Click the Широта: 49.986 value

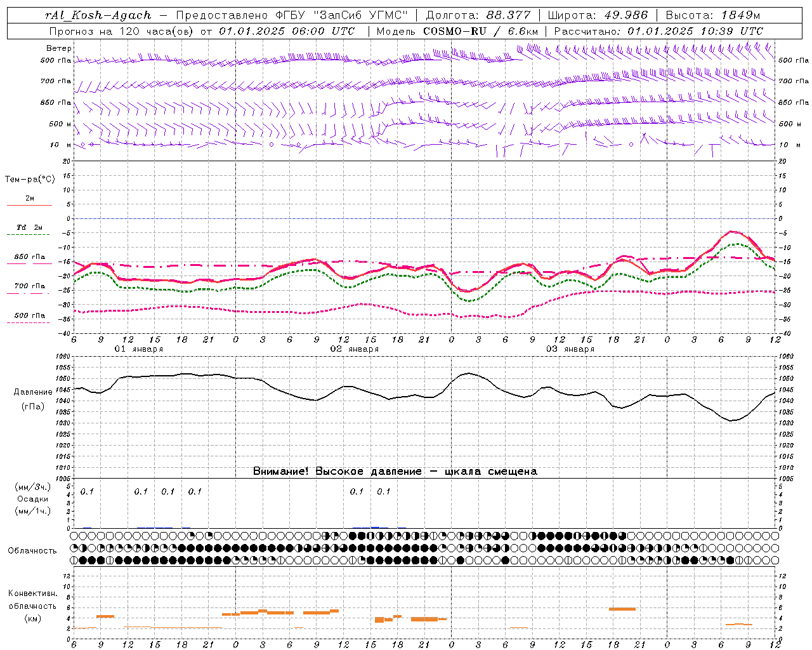(598, 16)
